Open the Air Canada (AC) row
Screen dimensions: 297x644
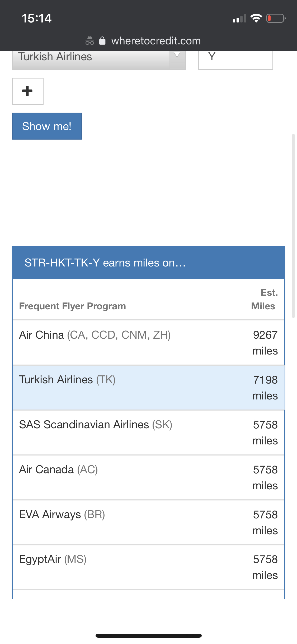[148, 477]
